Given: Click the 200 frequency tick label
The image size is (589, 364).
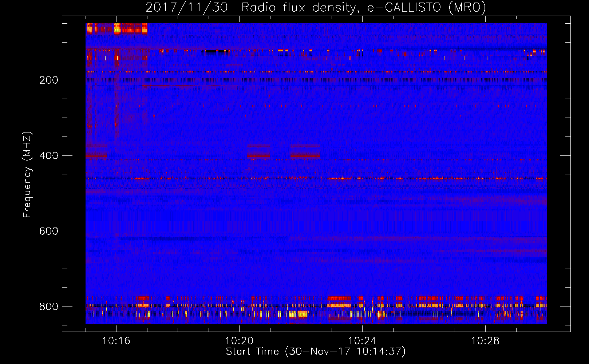Looking at the screenshot, I should point(48,80).
